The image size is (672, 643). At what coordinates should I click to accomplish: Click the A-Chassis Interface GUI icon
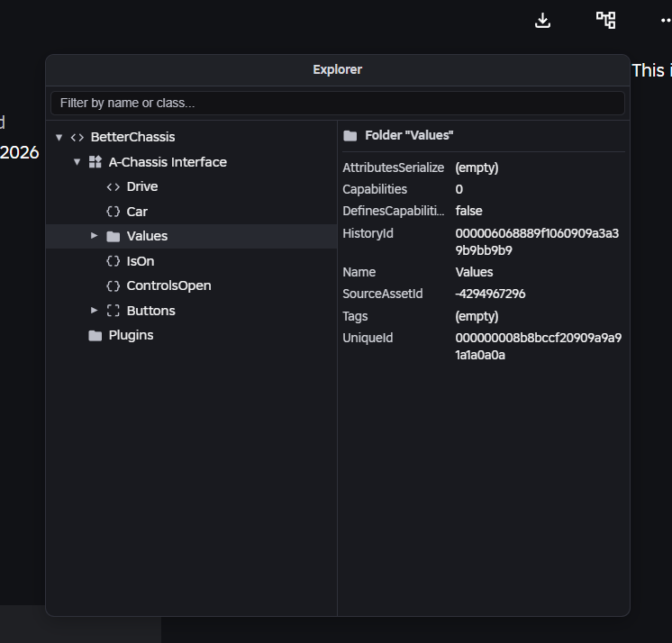pos(95,162)
